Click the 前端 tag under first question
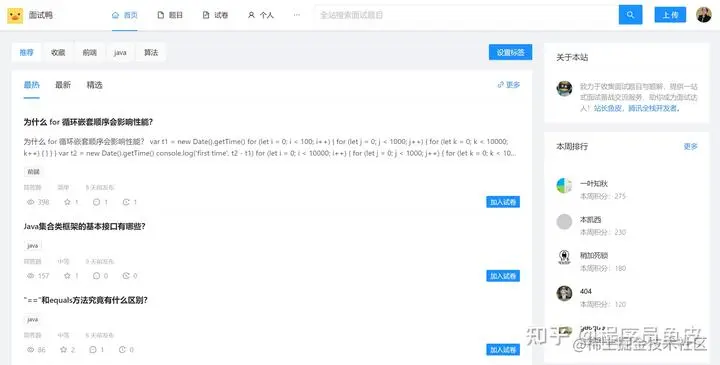Image resolution: width=720 pixels, height=365 pixels. (34, 172)
